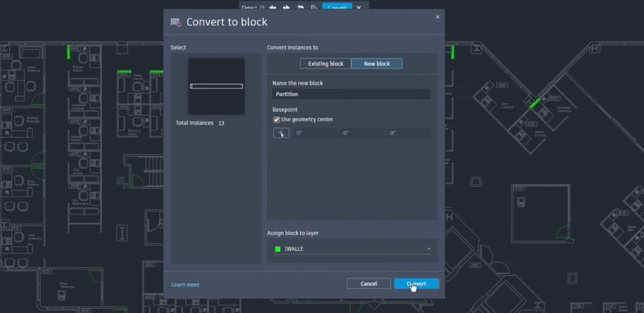The width and height of the screenshot is (644, 313).
Task: Click the third basepoint coordinate field
Action: [x=408, y=133]
